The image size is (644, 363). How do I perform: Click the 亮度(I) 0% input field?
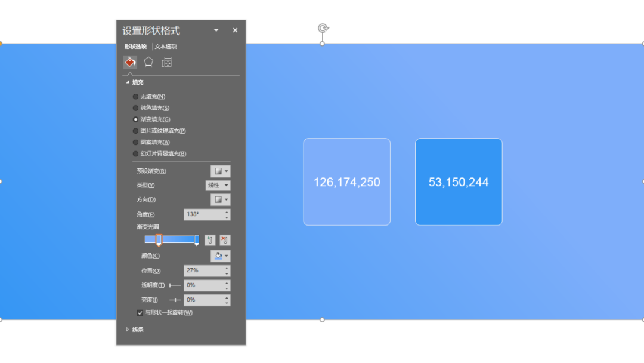[203, 300]
